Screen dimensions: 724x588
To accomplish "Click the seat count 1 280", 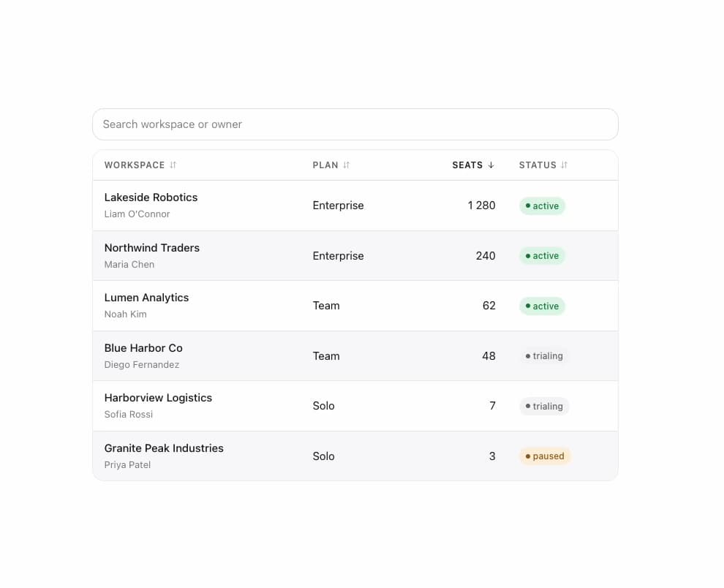I will pos(481,205).
